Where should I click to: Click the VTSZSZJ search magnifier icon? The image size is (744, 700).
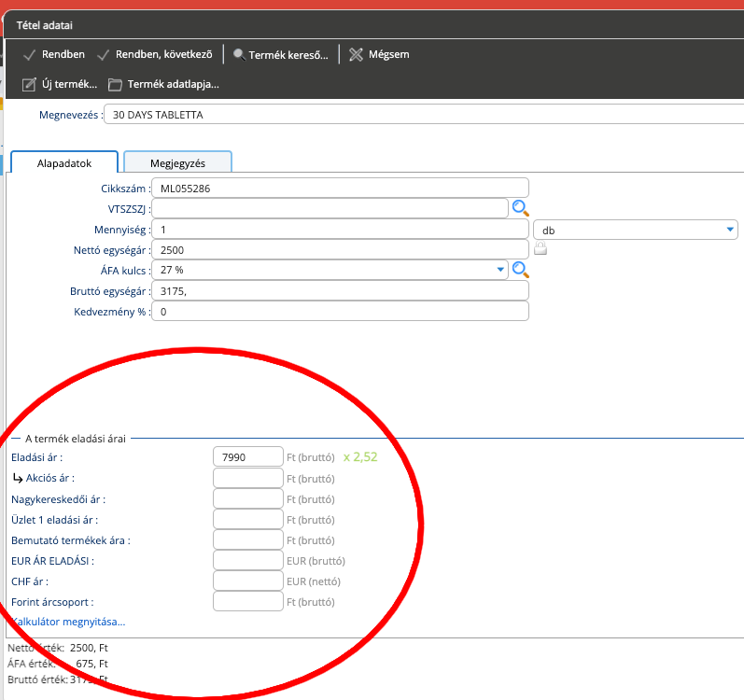click(x=521, y=208)
